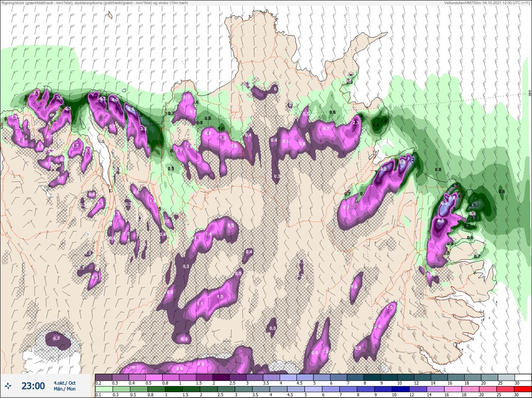Viewport: 532px width, 398px height.
Task: Select the bright red rain swatch labeled 30
Action: 523,389
